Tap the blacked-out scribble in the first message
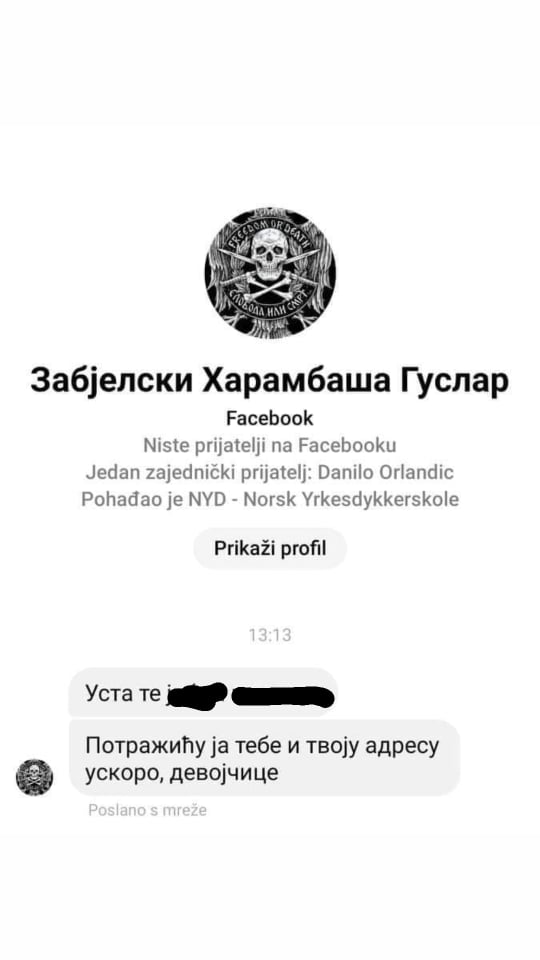This screenshot has height=960, width=540. (x=250, y=695)
